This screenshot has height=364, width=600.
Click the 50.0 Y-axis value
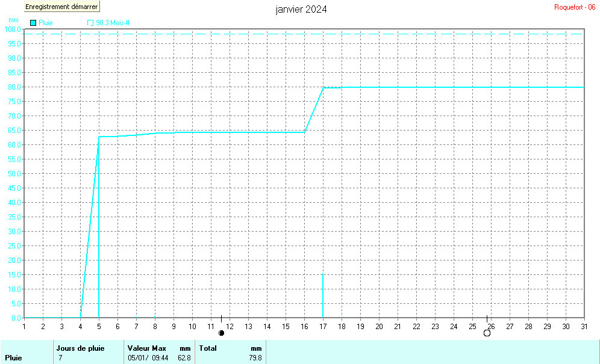(x=14, y=174)
